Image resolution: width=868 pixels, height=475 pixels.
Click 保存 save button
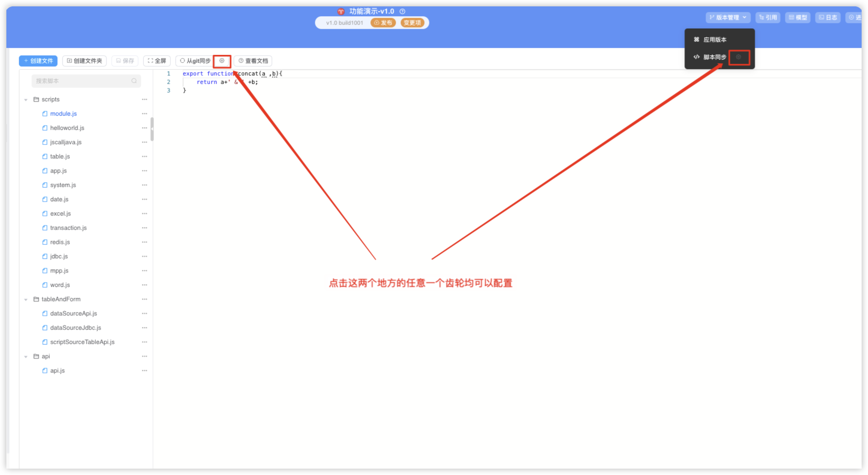(x=125, y=60)
